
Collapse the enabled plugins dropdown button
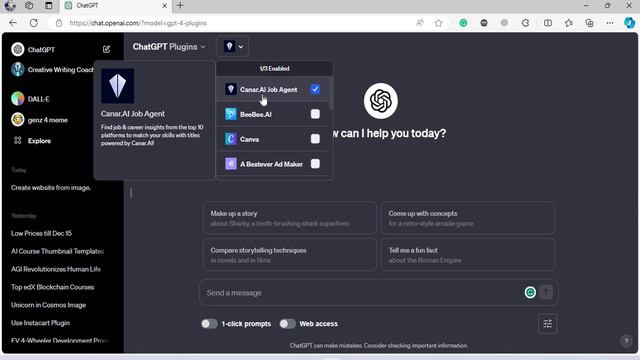pyautogui.click(x=233, y=47)
